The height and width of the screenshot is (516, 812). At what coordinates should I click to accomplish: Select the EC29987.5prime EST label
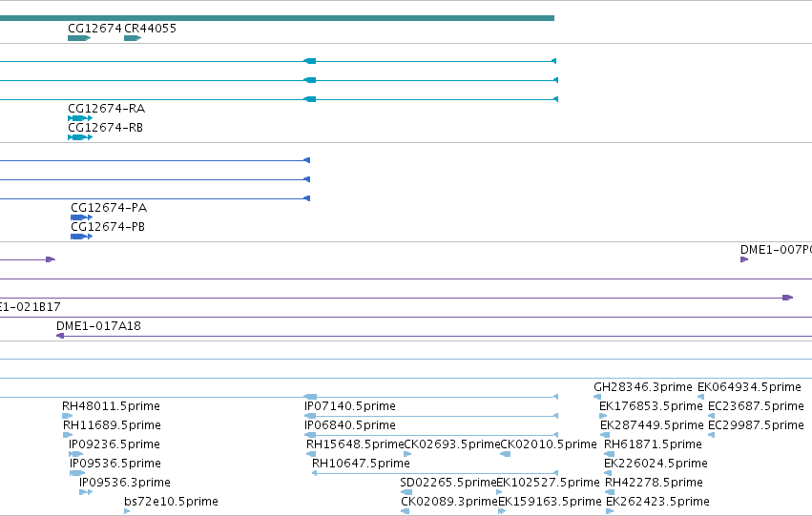[x=756, y=424]
